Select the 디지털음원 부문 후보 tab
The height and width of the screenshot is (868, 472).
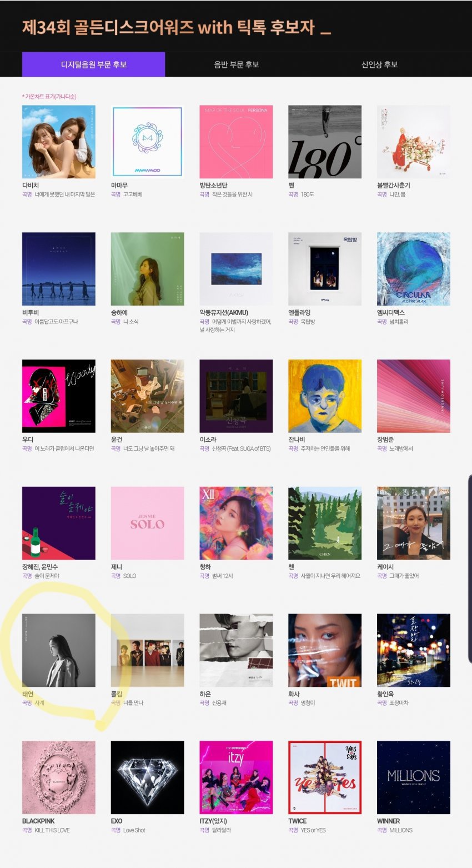tap(93, 64)
